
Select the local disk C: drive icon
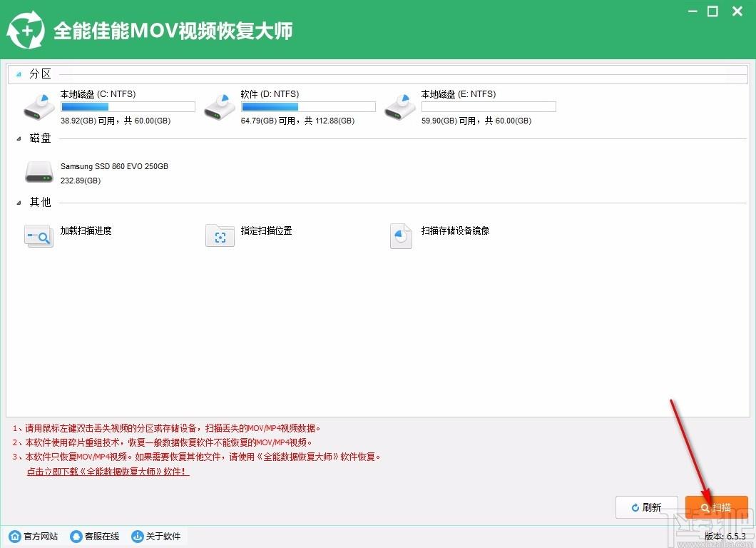pyautogui.click(x=39, y=107)
